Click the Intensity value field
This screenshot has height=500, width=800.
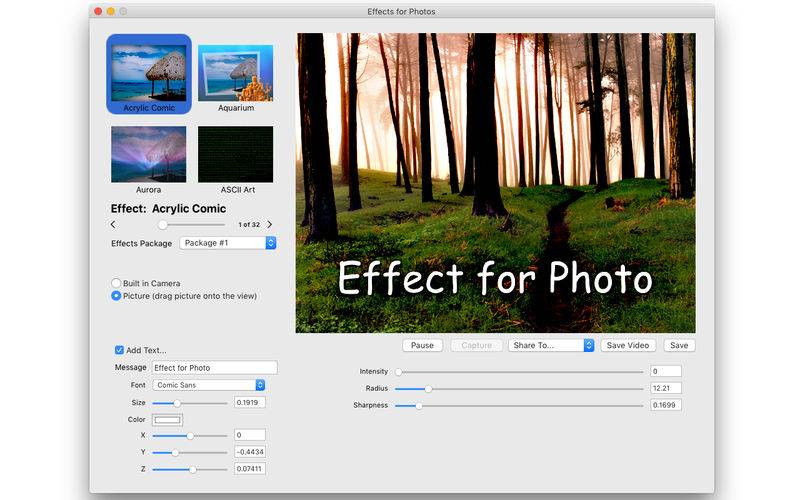pos(666,371)
